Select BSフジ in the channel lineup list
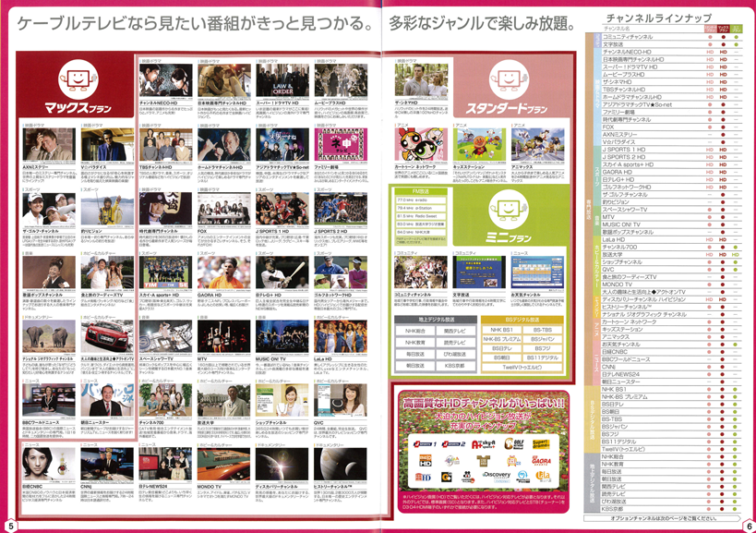This screenshot has width=756, height=533. pos(611,434)
